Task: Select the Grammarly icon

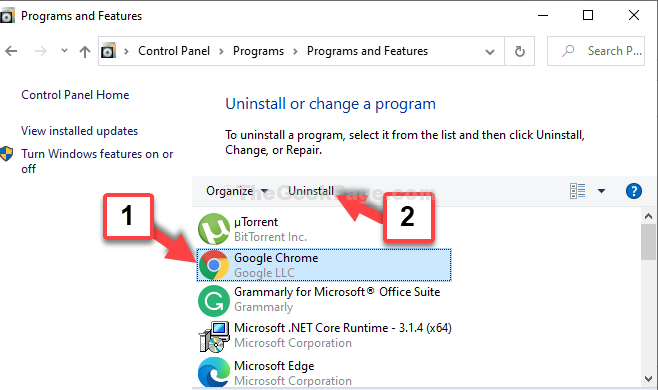Action: [214, 301]
